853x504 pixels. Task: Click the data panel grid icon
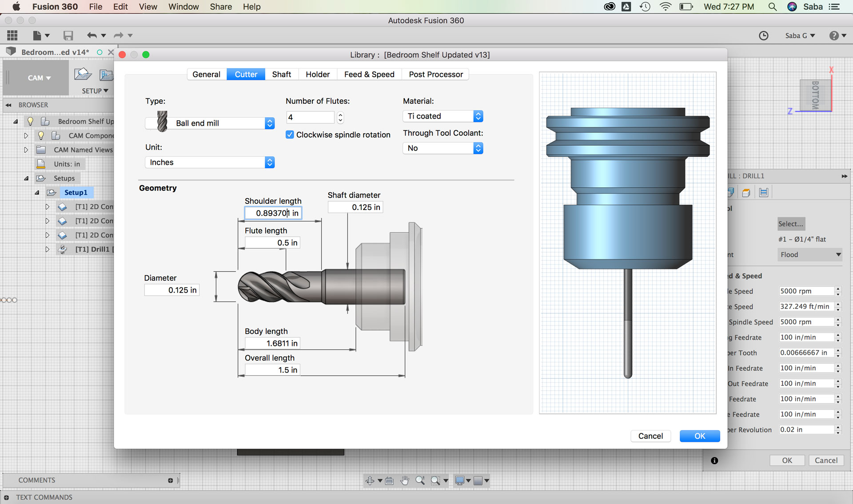click(x=12, y=36)
